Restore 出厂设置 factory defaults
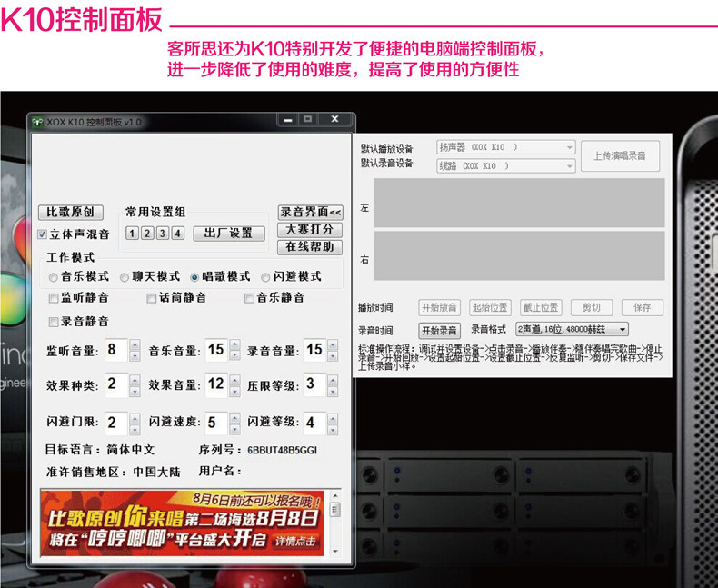718x588 pixels. (x=228, y=234)
